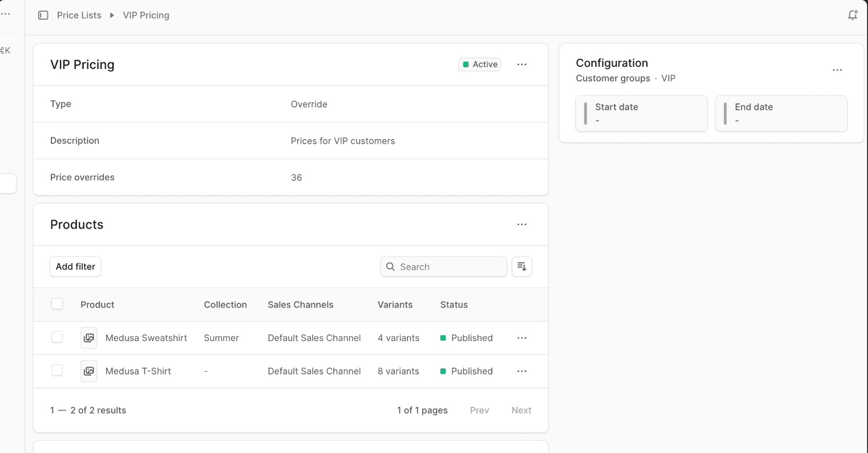
Task: Click Medusa Sweatshirt thumbnail image
Action: pos(89,338)
